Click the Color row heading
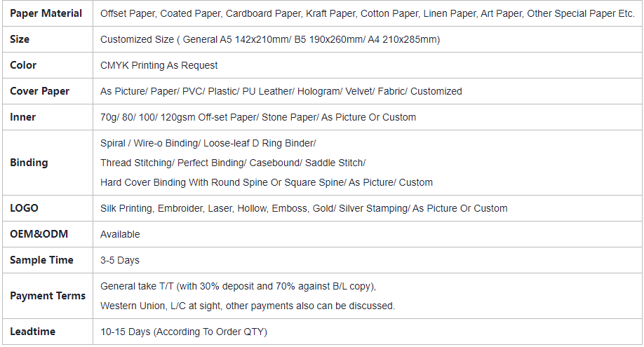644x347 pixels. [x=23, y=65]
